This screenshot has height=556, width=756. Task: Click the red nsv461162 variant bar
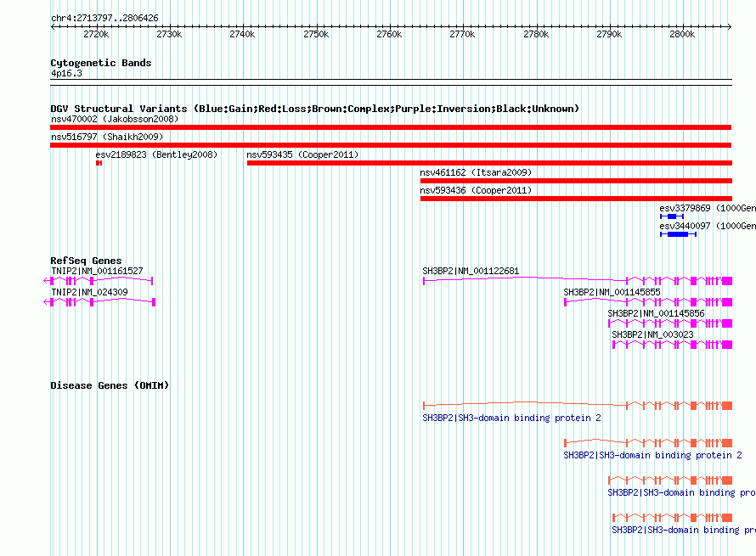576,181
